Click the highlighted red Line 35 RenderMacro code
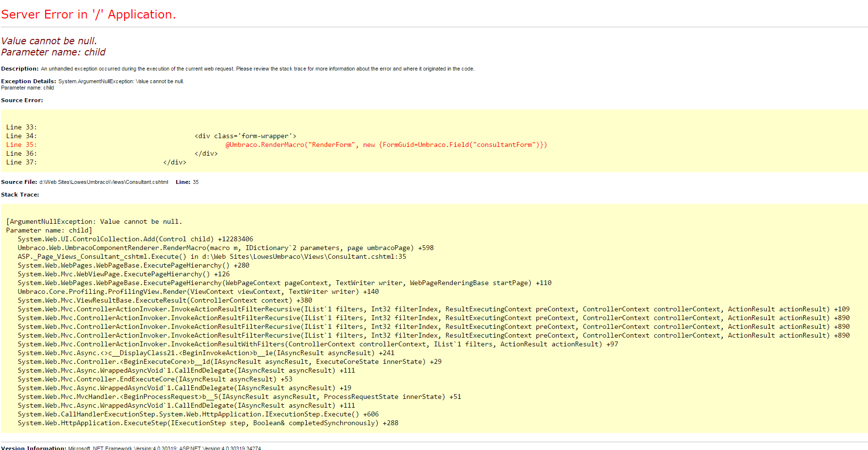The width and height of the screenshot is (868, 450). pyautogui.click(x=386, y=144)
